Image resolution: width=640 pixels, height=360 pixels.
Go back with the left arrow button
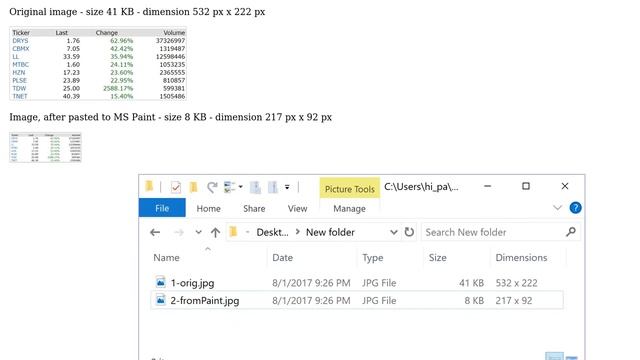pos(155,233)
